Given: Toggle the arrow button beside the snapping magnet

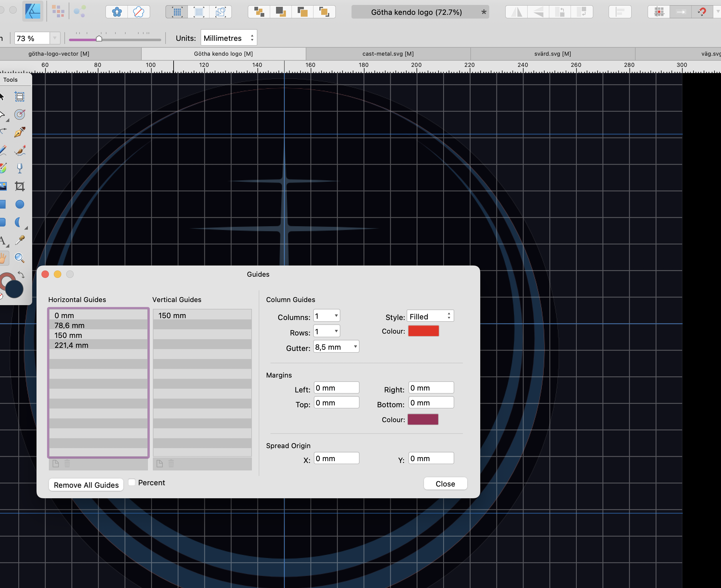Looking at the screenshot, I should (x=681, y=12).
